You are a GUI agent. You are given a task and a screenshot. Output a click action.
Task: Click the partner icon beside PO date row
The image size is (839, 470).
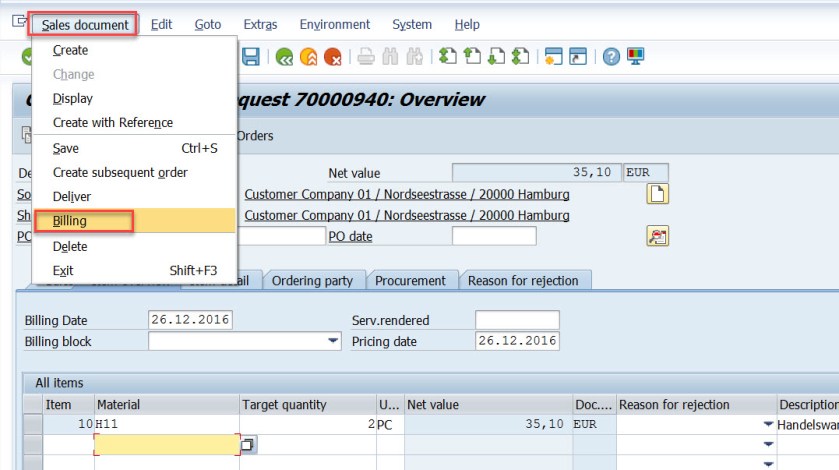tap(658, 236)
